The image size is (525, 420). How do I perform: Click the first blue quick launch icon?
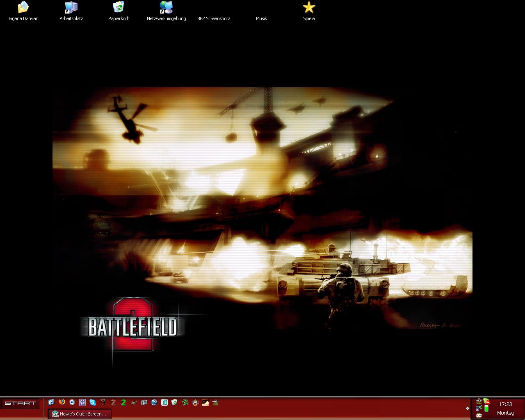coord(51,402)
